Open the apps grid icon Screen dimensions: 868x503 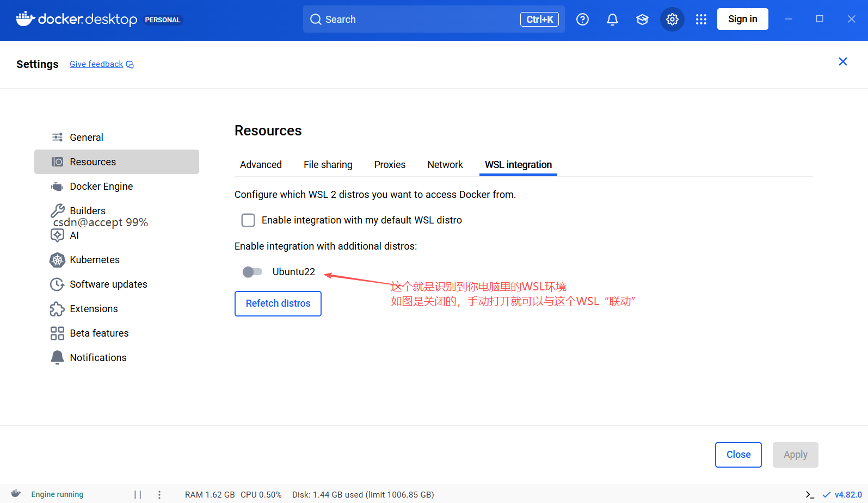pyautogui.click(x=701, y=20)
